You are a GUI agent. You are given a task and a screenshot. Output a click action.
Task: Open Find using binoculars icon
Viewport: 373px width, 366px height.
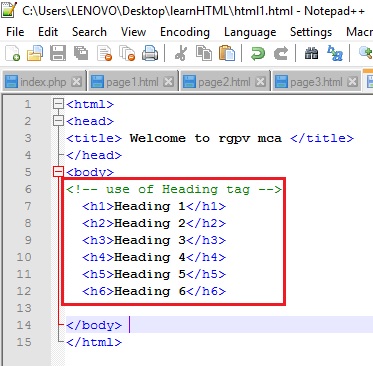(x=311, y=53)
